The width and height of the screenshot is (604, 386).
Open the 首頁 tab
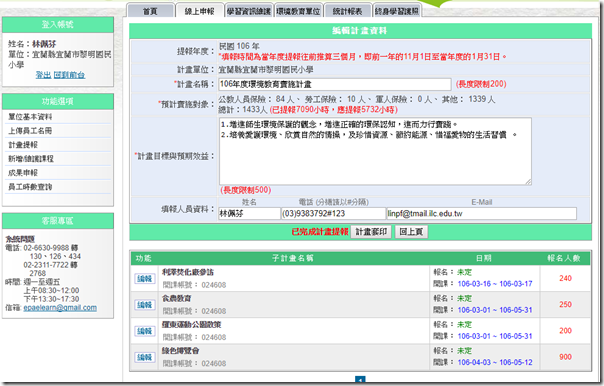[x=150, y=11]
